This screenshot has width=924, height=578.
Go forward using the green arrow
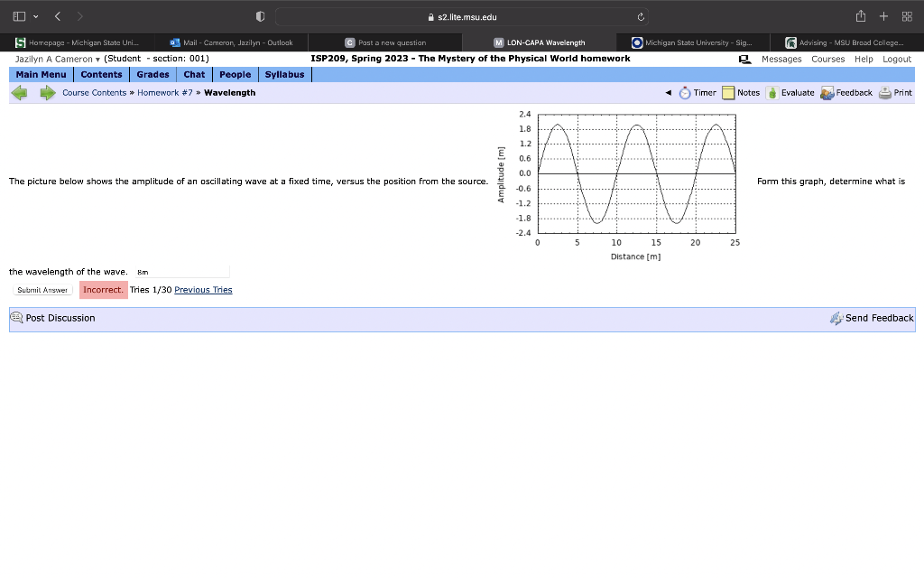47,92
